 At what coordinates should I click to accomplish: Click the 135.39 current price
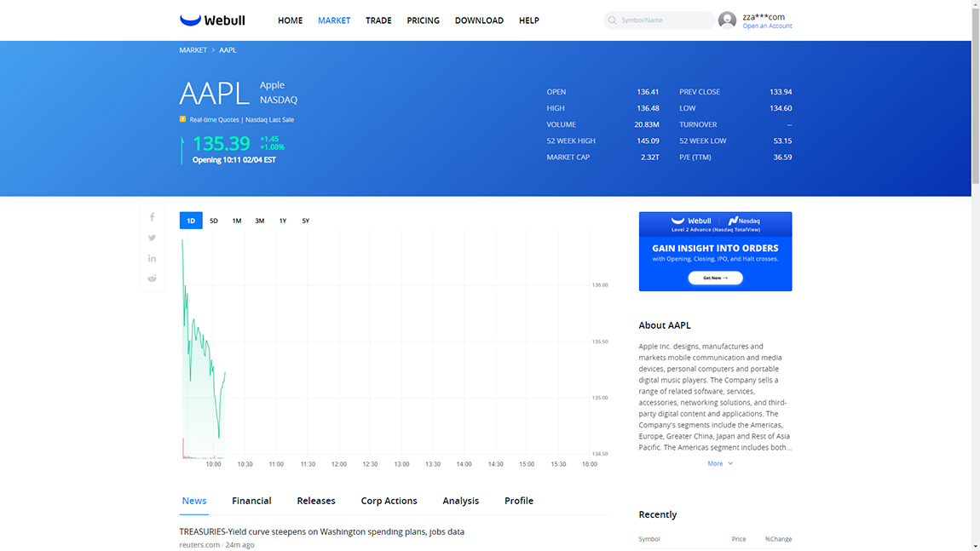coord(222,144)
